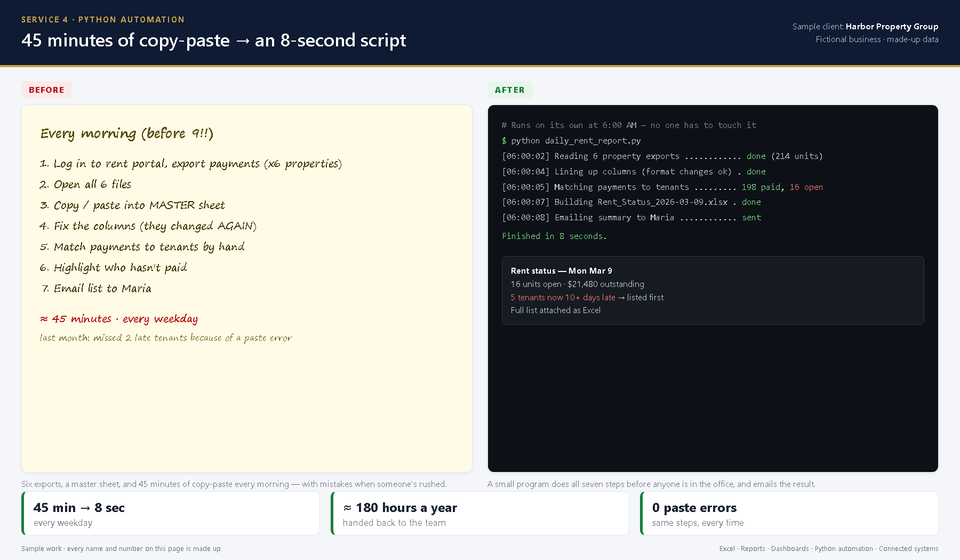Click the terminal comment 'Runs on its own at 6:00 AM'
Screen dimensions: 960x560
tap(629, 125)
